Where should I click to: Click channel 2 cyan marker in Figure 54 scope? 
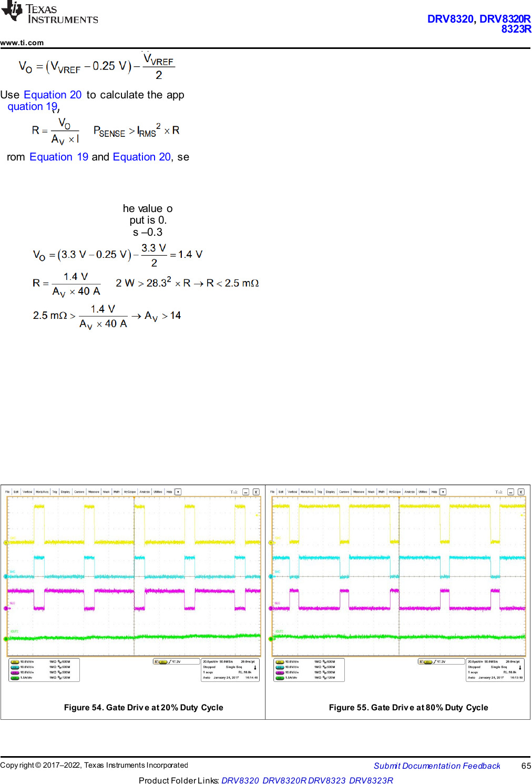pos(6,577)
